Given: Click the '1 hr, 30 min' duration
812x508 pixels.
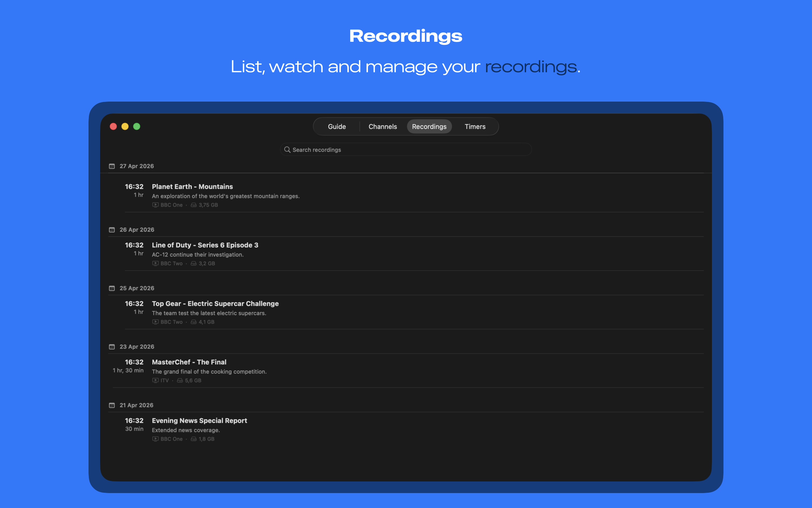Looking at the screenshot, I should pos(128,370).
